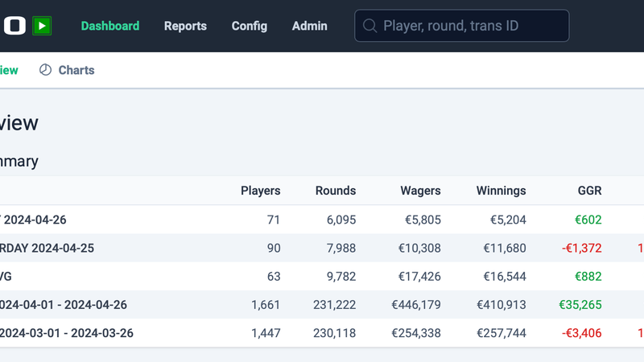Click the magnifier icon in search bar
644x362 pixels.
[370, 26]
